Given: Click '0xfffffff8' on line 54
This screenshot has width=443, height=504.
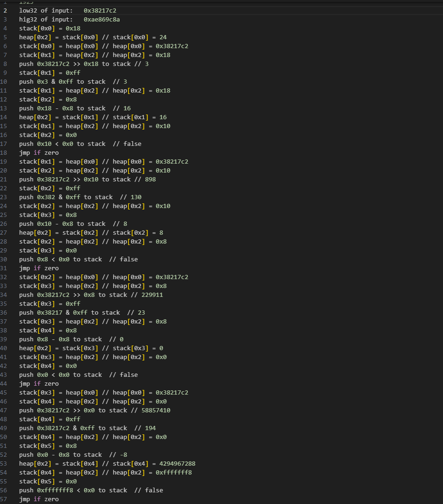Looking at the screenshot, I should tap(174, 473).
